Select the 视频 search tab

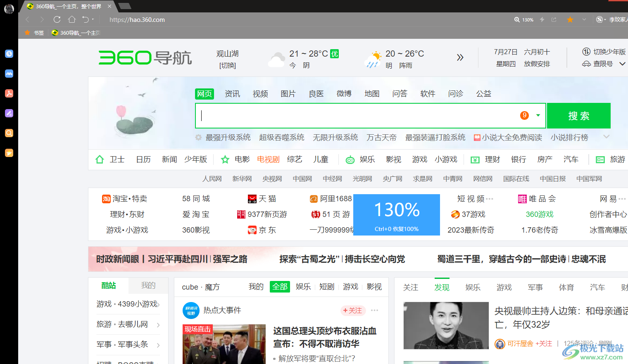point(260,94)
